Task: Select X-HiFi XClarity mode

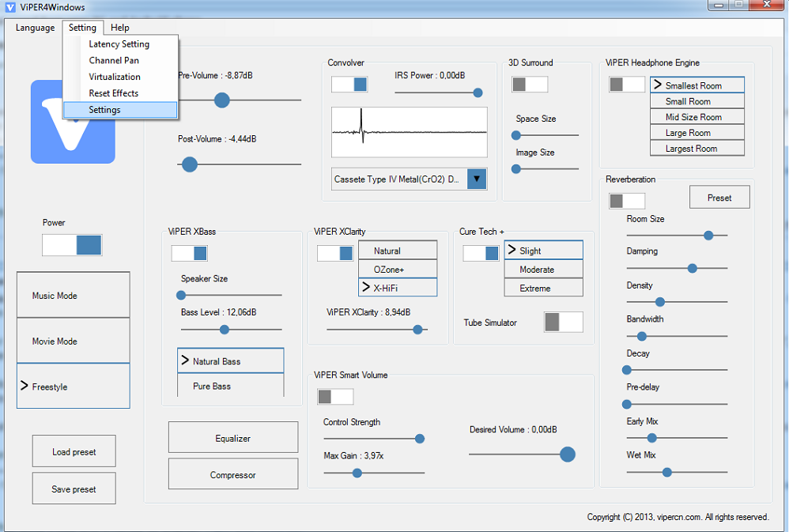Action: tap(398, 288)
